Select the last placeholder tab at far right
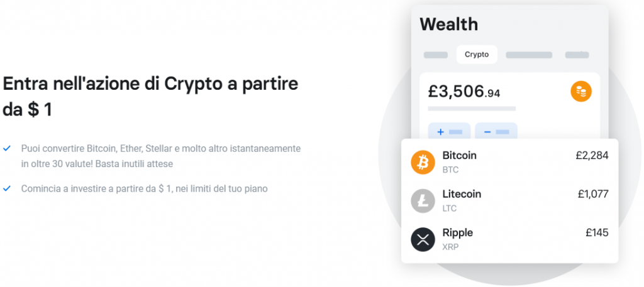Image resolution: width=644 pixels, height=287 pixels. [x=577, y=55]
